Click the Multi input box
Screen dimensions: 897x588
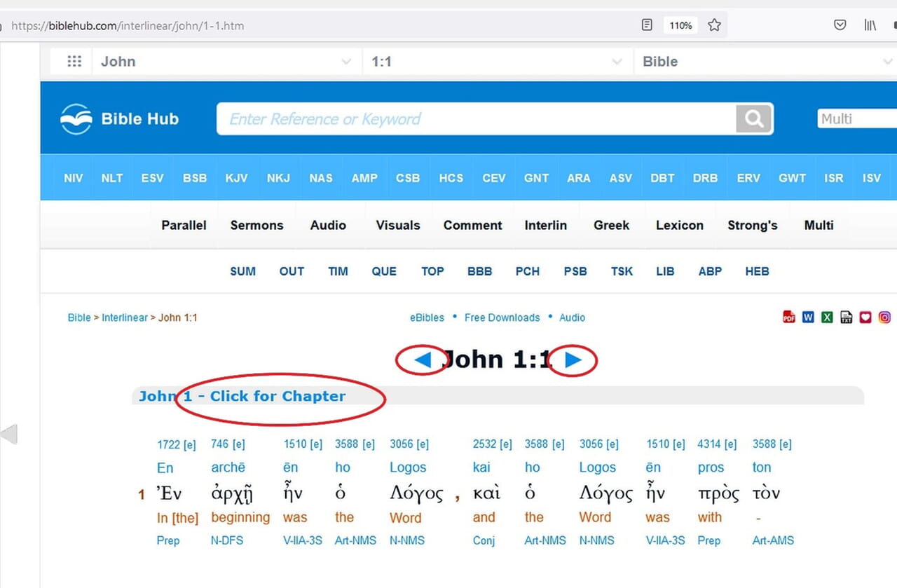tap(857, 118)
